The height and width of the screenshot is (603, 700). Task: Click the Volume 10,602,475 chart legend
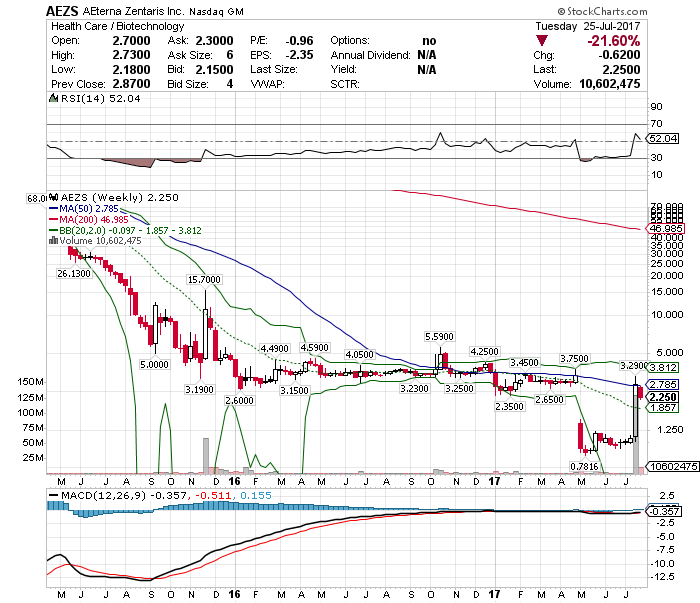click(x=100, y=241)
